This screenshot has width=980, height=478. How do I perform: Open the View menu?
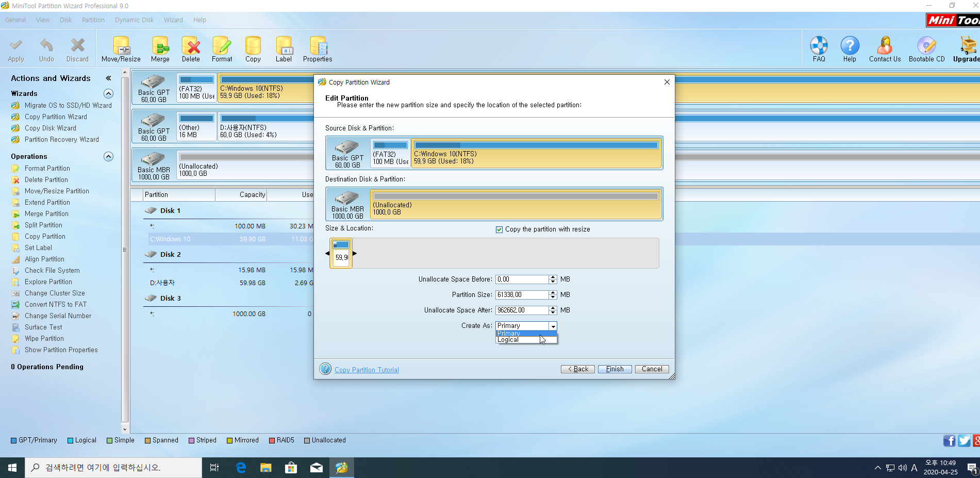click(43, 20)
